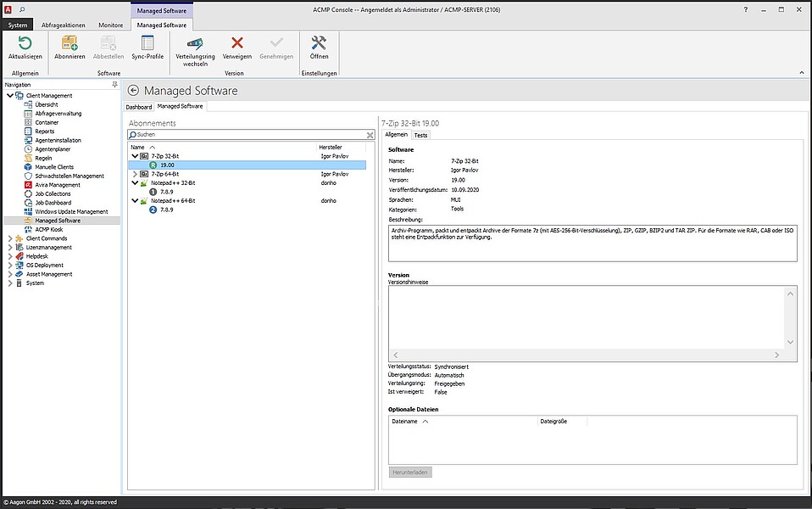Click Verteilungsring wechseln icon
Screen dimensions: 812x509
click(x=195, y=43)
